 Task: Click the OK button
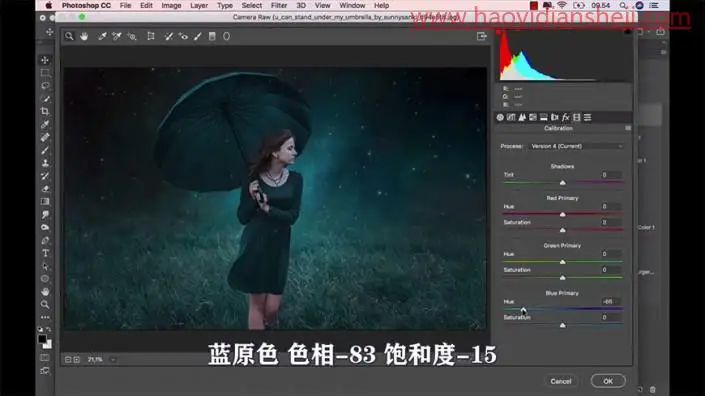click(x=608, y=381)
